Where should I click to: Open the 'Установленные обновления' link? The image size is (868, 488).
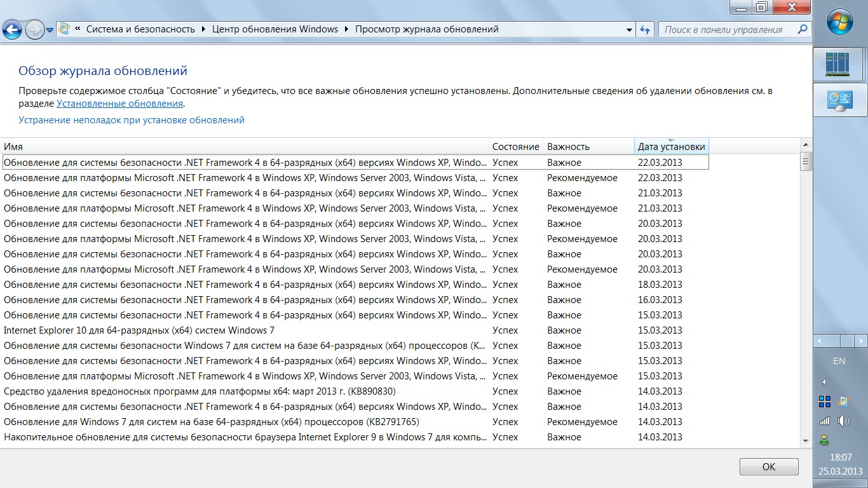119,104
